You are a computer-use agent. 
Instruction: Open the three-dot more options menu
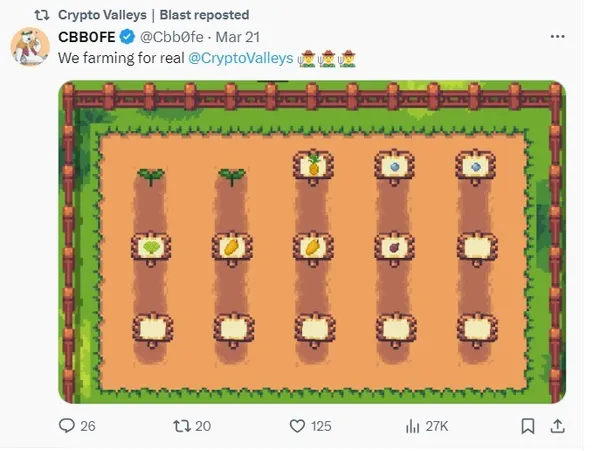coord(557,37)
